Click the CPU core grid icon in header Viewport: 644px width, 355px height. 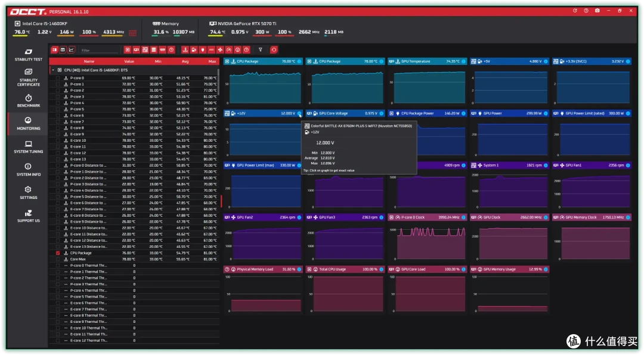coord(132,32)
